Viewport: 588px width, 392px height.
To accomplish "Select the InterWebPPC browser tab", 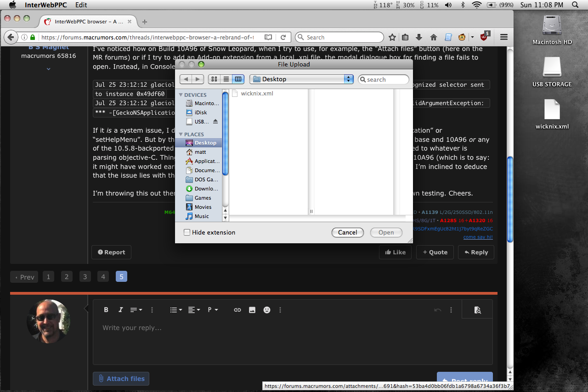I will tap(89, 22).
